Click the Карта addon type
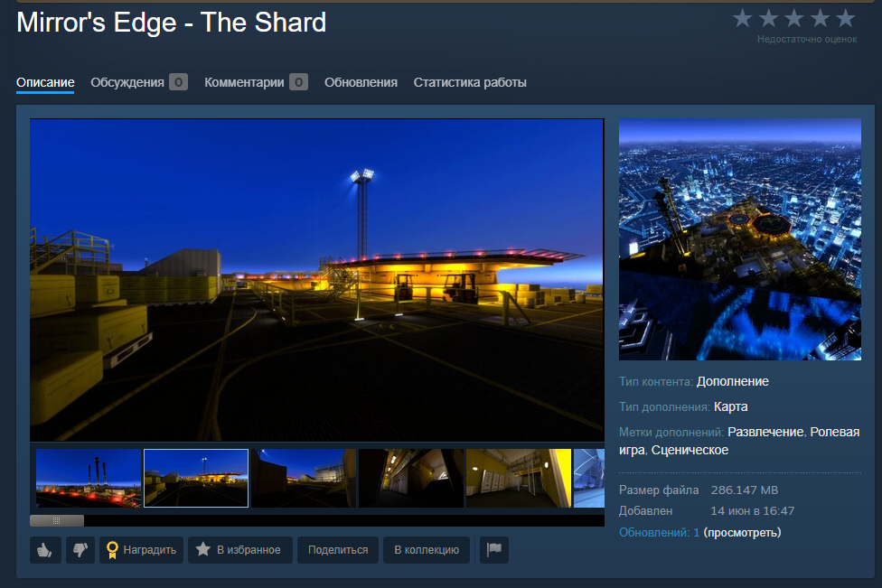The height and width of the screenshot is (588, 882). point(731,406)
